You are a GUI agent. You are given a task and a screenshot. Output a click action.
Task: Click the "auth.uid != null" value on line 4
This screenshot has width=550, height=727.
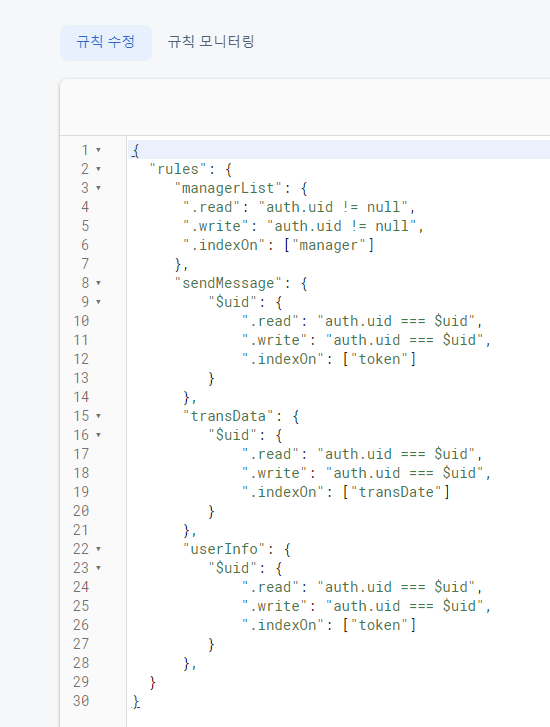[x=333, y=207]
